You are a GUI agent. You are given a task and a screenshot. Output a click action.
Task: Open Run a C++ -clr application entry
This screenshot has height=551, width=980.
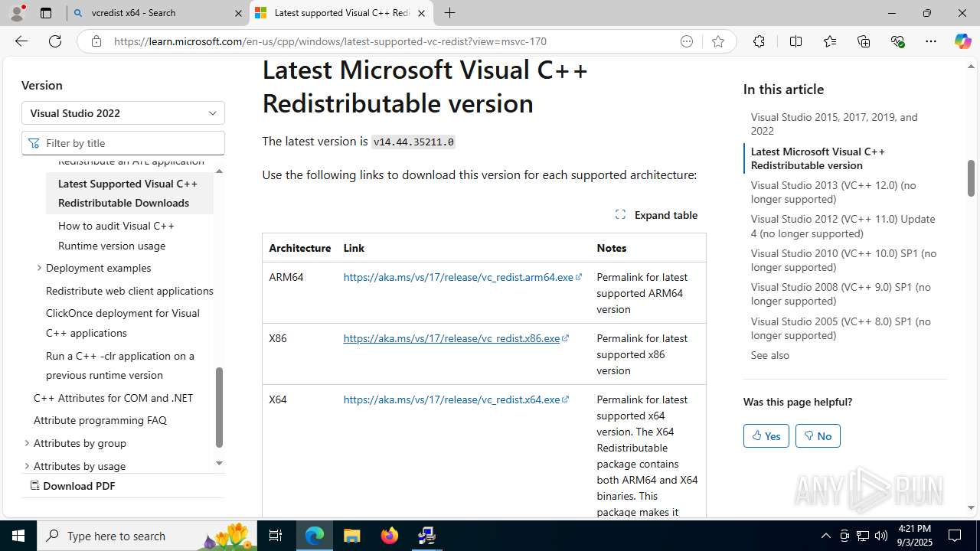[x=120, y=365]
